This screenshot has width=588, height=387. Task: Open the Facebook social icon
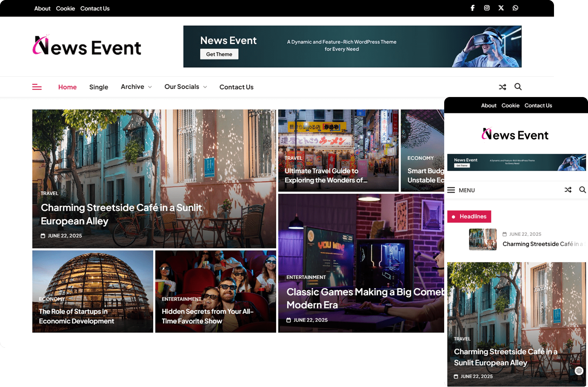point(473,8)
